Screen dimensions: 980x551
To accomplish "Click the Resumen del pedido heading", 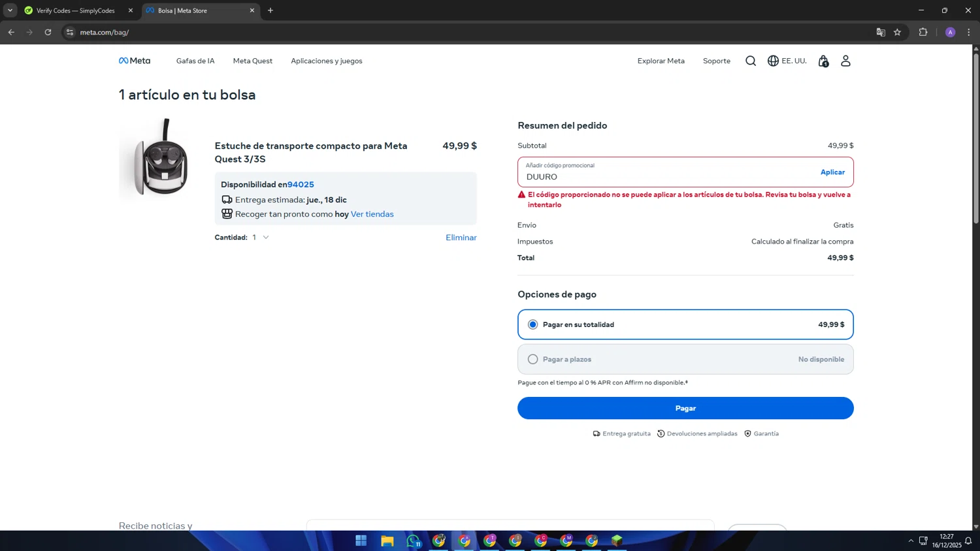I will tap(563, 125).
